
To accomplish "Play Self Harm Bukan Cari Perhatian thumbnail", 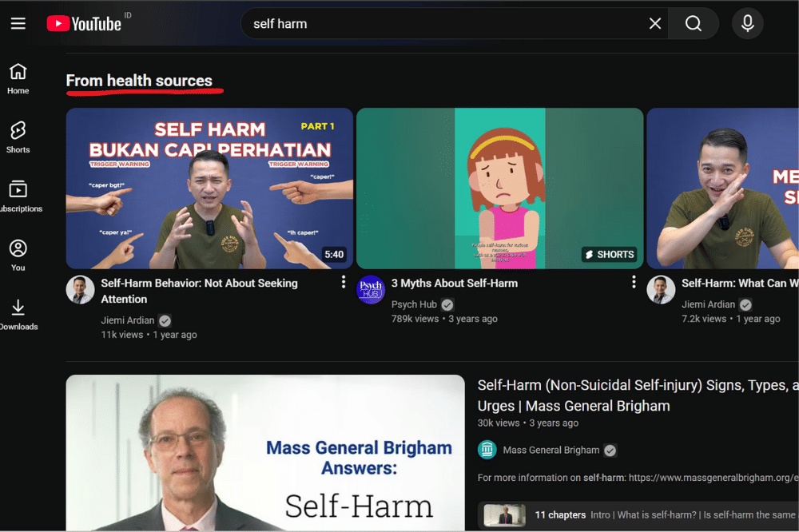I will [209, 189].
